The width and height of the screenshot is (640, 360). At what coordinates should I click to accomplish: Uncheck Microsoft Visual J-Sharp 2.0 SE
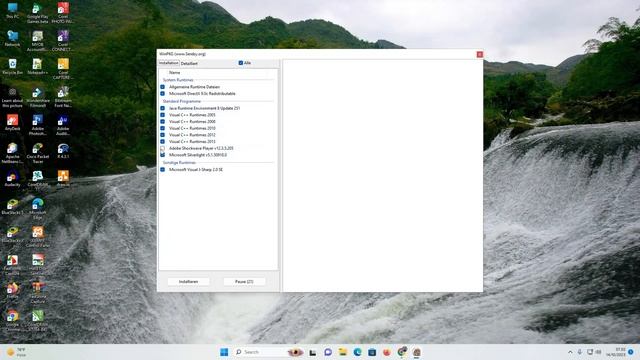pyautogui.click(x=162, y=169)
